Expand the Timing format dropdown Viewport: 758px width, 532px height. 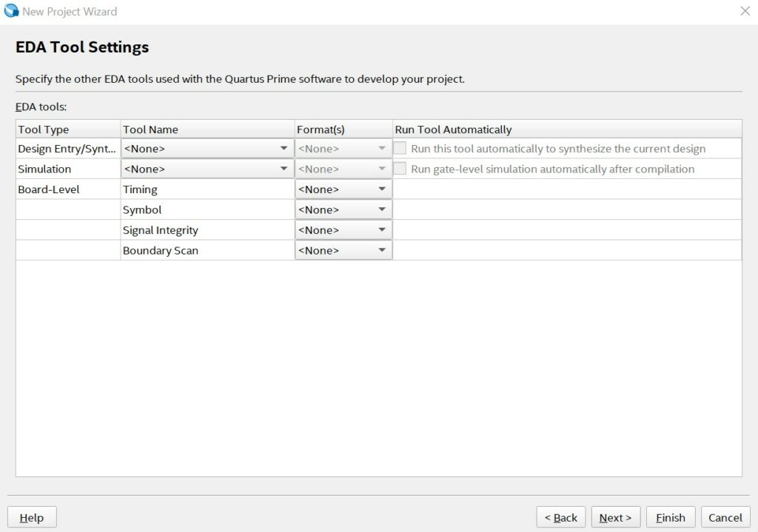[343, 189]
